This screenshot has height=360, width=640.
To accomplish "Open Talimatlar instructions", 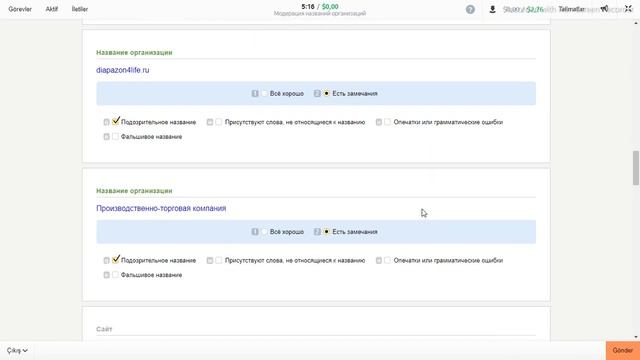I will [x=572, y=9].
